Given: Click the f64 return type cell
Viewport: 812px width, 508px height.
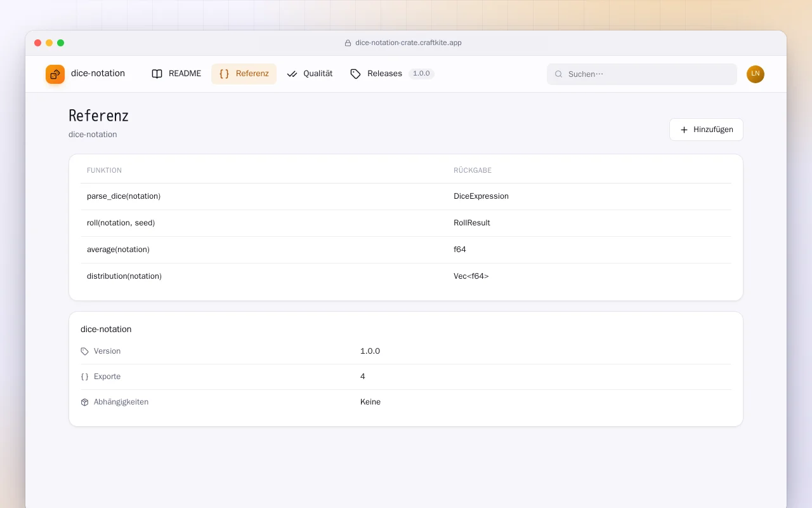Looking at the screenshot, I should click(x=460, y=250).
